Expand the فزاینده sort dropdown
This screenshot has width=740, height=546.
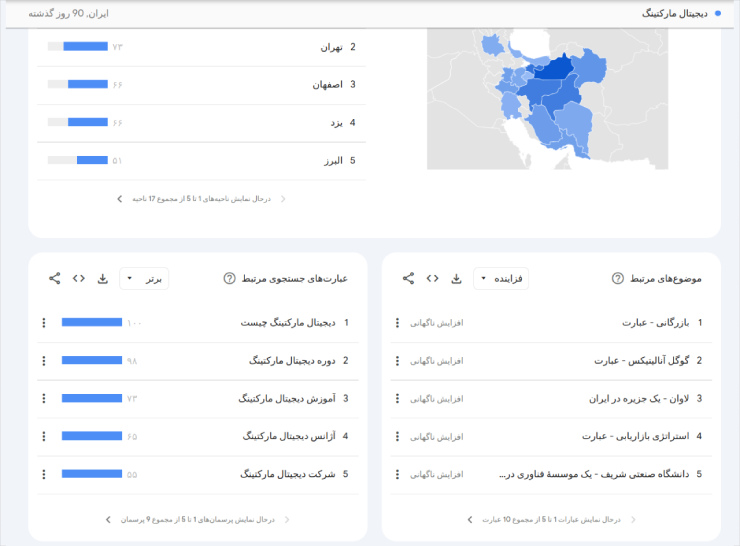click(501, 279)
